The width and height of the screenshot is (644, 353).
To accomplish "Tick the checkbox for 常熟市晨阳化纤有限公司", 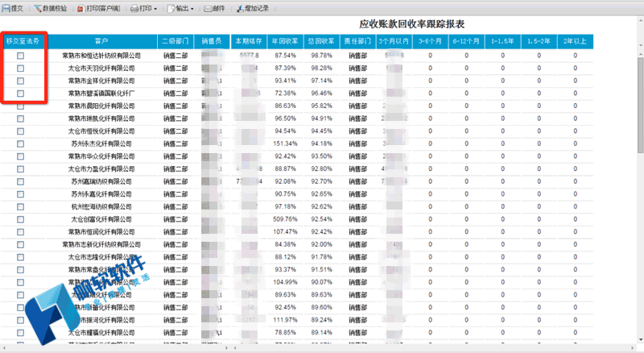I will [21, 106].
